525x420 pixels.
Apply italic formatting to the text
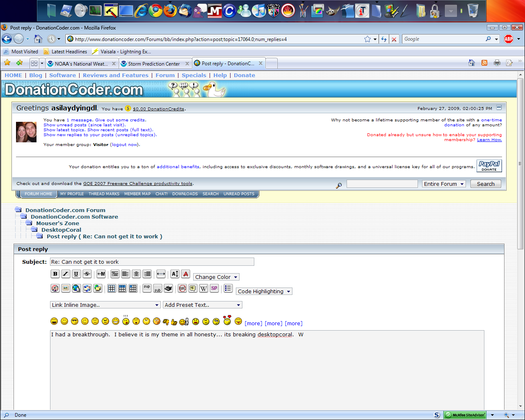pos(66,274)
